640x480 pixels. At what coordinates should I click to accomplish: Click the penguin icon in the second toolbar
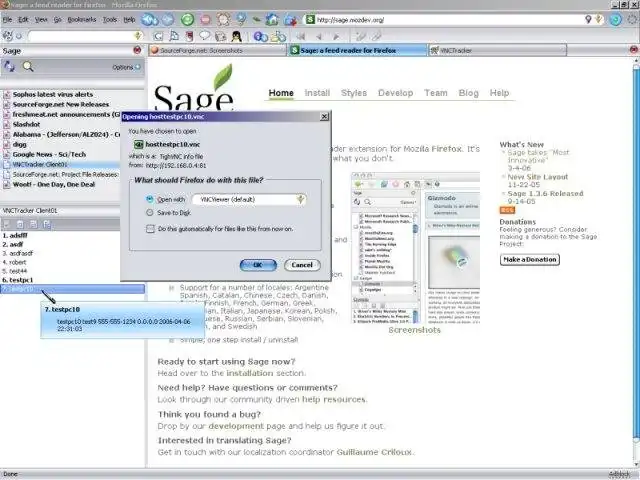click(236, 36)
